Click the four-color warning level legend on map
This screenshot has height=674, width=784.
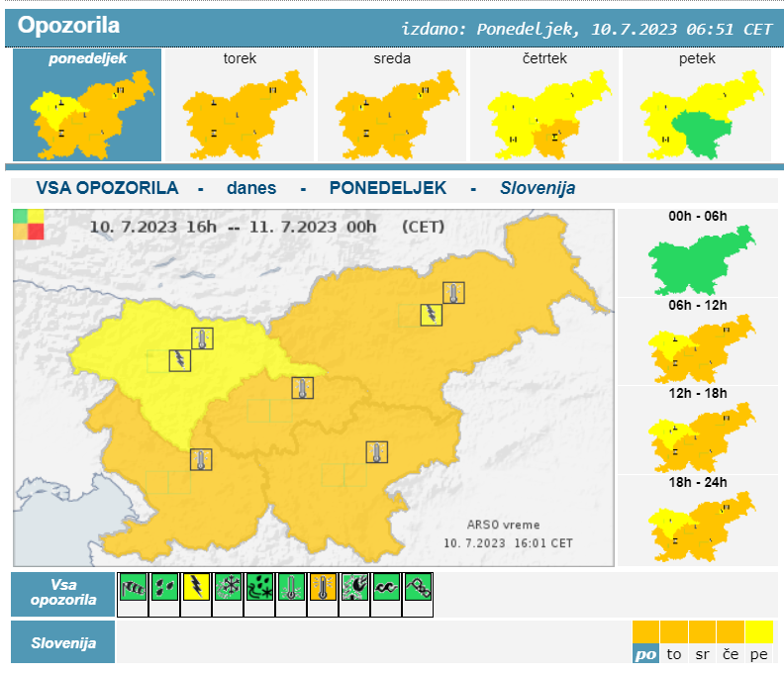click(x=29, y=225)
